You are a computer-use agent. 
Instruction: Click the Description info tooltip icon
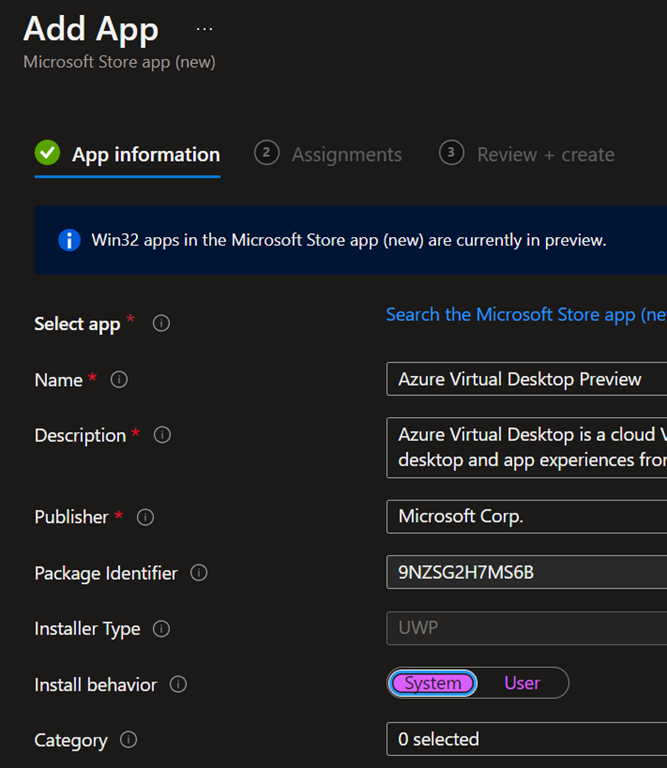[162, 436]
